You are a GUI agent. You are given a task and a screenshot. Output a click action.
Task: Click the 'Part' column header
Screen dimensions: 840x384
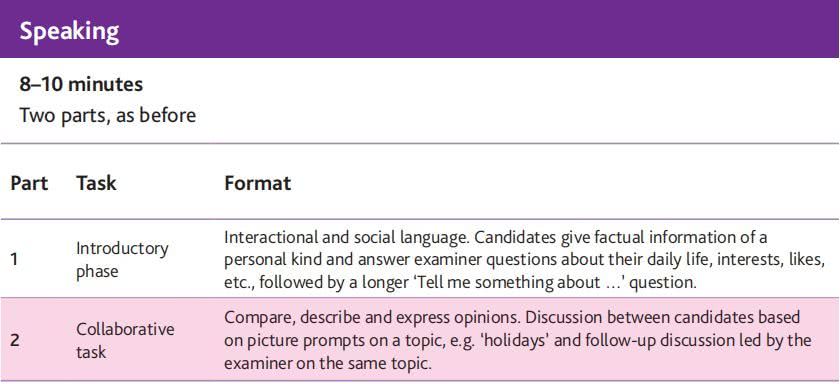(x=29, y=183)
